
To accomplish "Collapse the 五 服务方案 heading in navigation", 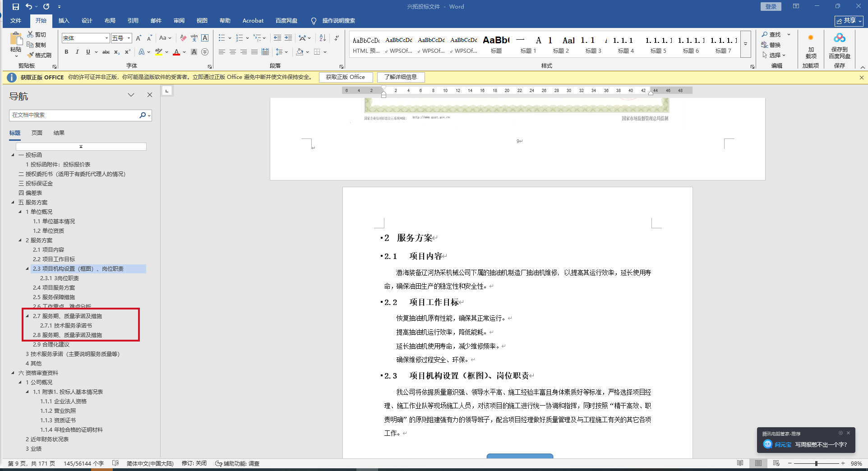I will point(13,203).
